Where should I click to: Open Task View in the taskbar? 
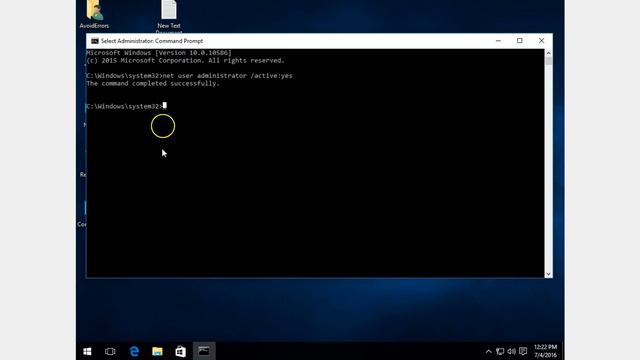110,351
